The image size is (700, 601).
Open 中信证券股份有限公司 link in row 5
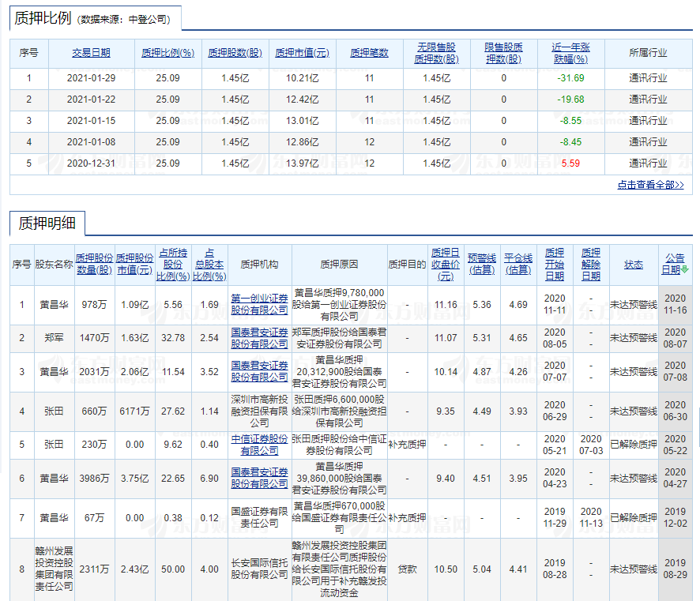[x=259, y=445]
